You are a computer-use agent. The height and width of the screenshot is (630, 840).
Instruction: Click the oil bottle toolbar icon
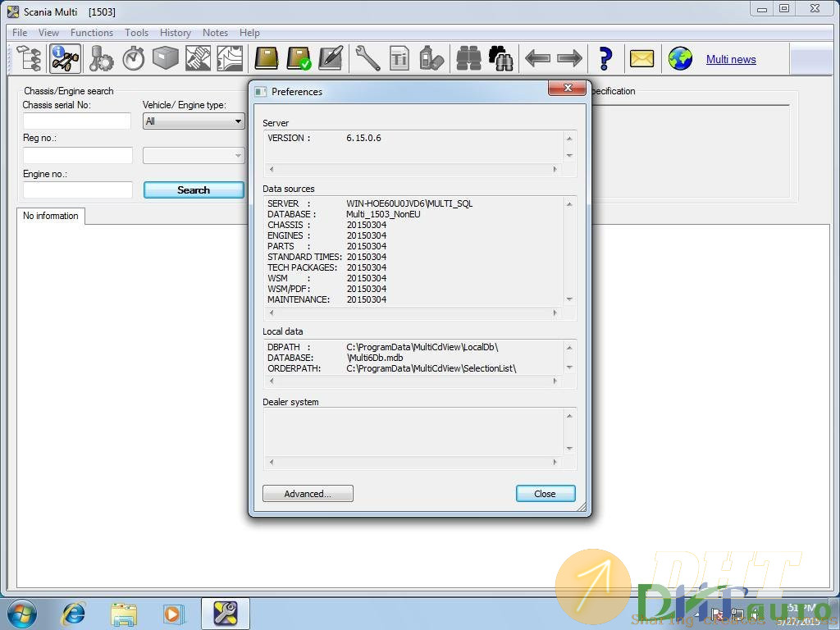pos(431,58)
